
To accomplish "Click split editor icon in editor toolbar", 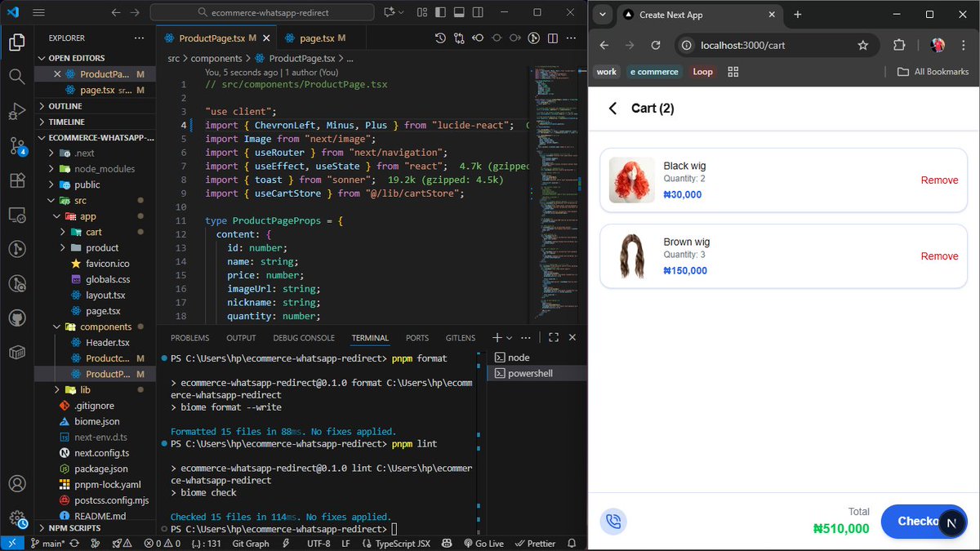I will (554, 38).
